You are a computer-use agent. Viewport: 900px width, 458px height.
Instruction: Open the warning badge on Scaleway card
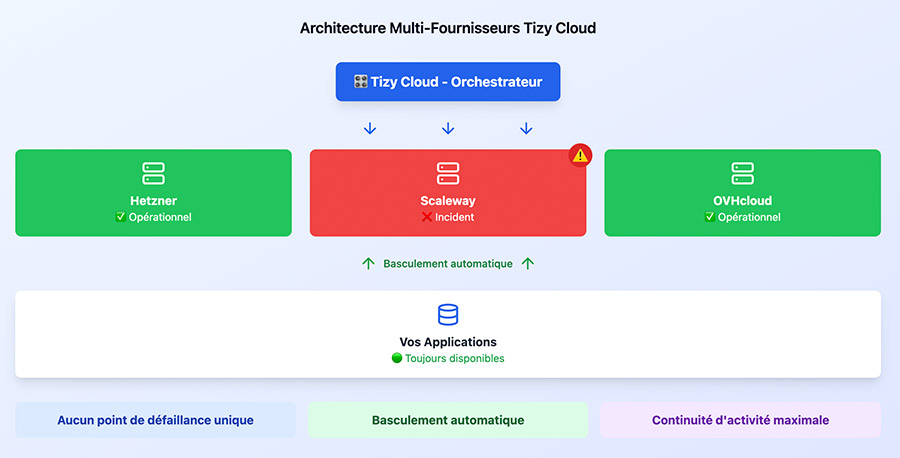580,155
